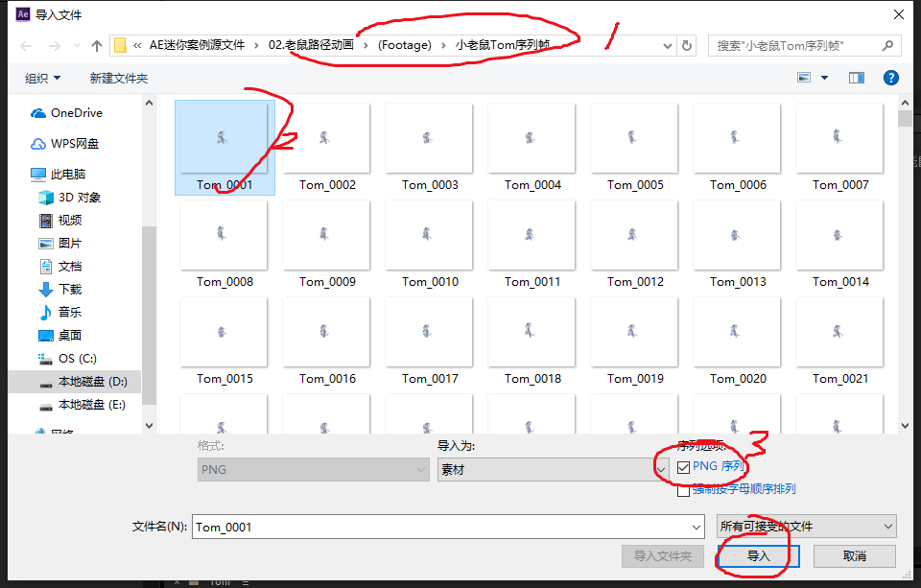Click navigation pane scroll down arrow

pos(150,426)
